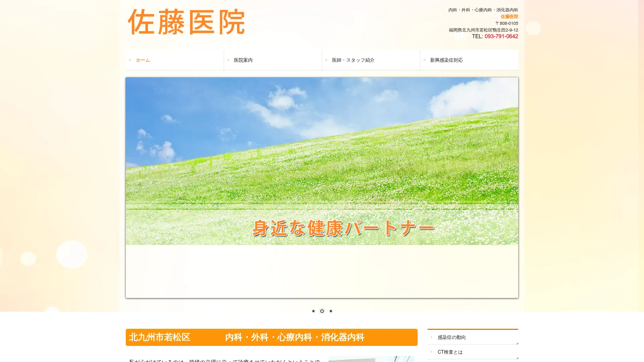Open 新興感染症対応 menu item
Screen dimensions: 644x362
(469, 60)
